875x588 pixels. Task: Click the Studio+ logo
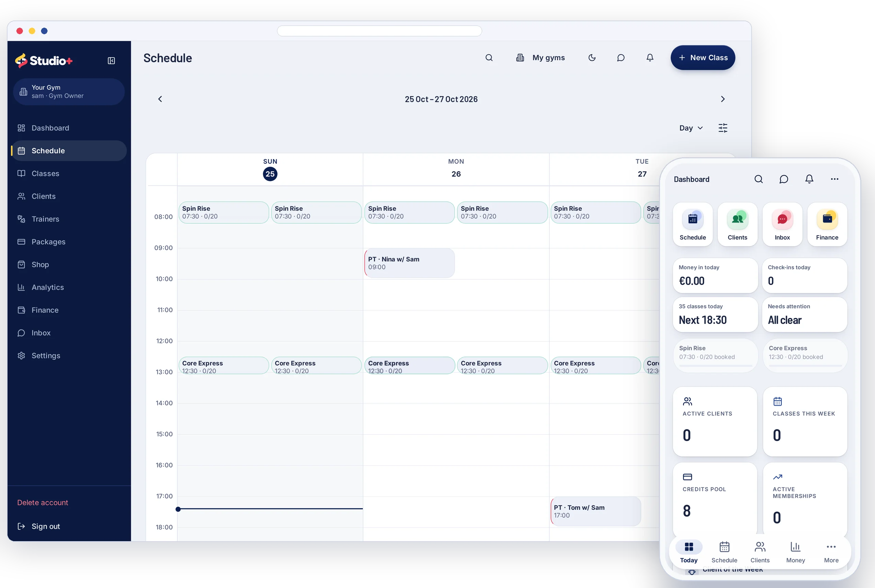pyautogui.click(x=44, y=61)
